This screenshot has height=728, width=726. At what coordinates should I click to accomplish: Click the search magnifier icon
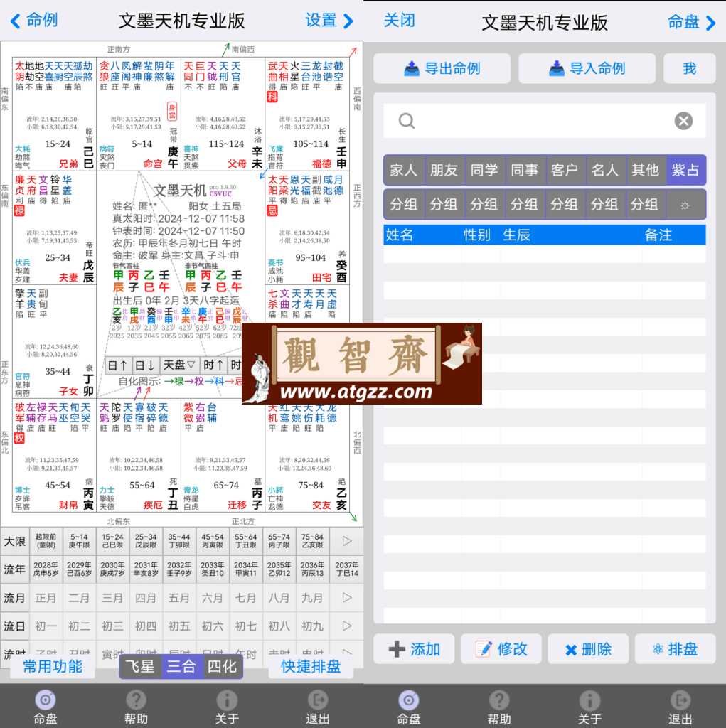click(407, 121)
